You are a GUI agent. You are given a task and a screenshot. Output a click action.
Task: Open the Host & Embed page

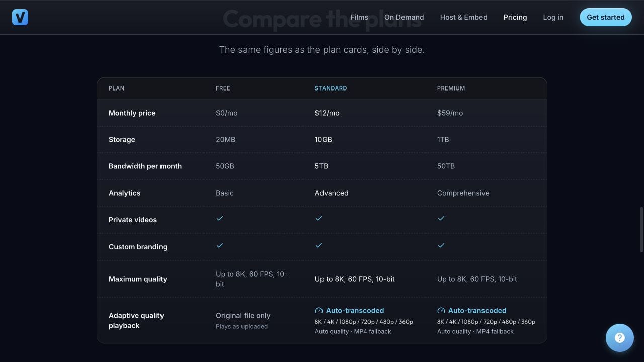click(x=464, y=17)
